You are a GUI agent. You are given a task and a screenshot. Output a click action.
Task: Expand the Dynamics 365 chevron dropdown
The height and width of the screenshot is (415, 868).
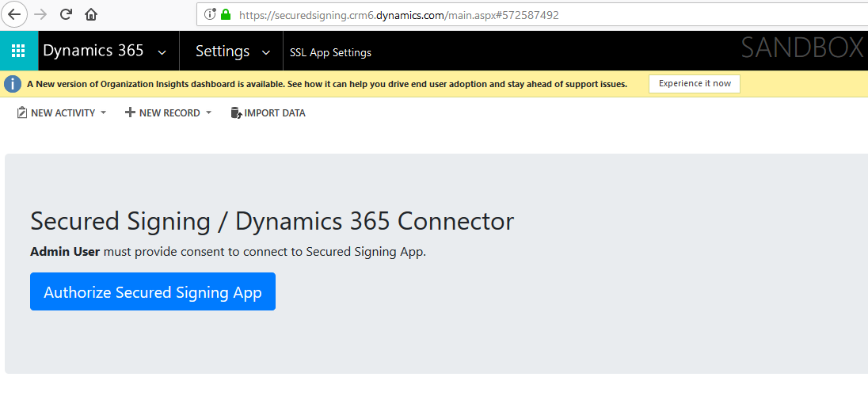tap(162, 52)
